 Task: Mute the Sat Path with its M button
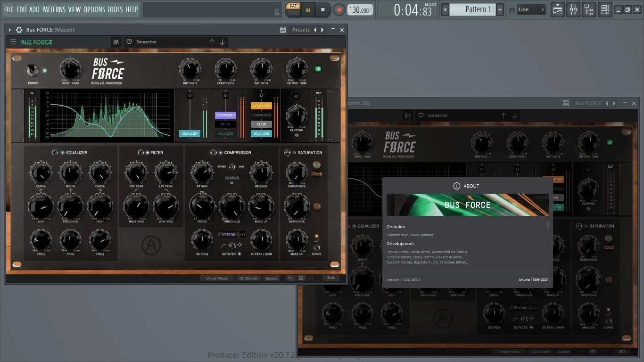261,96
